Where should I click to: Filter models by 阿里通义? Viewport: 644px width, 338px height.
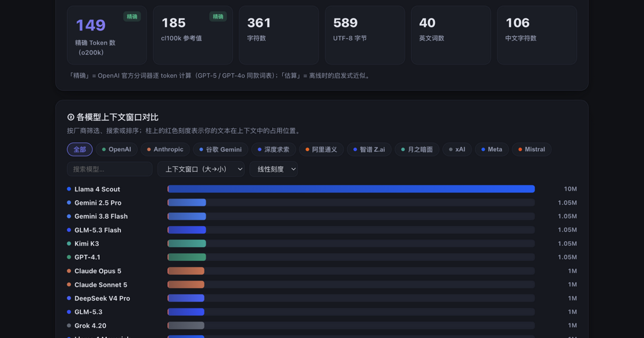321,150
